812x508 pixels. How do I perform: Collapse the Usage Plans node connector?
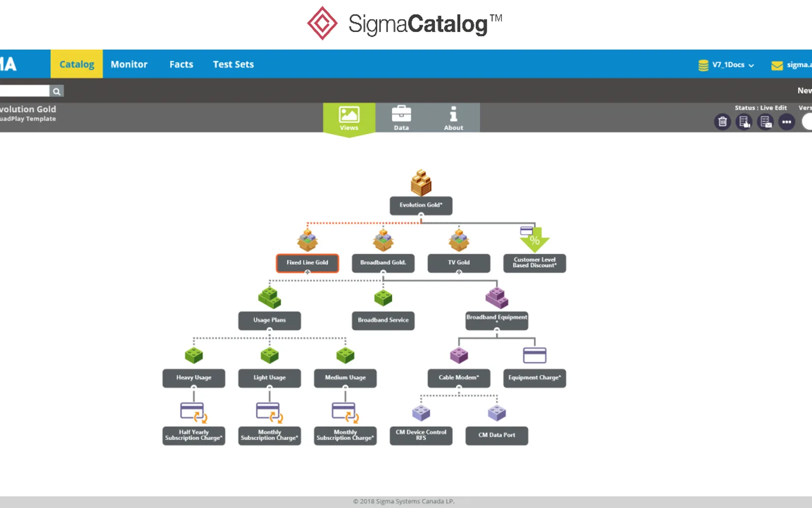[269, 330]
